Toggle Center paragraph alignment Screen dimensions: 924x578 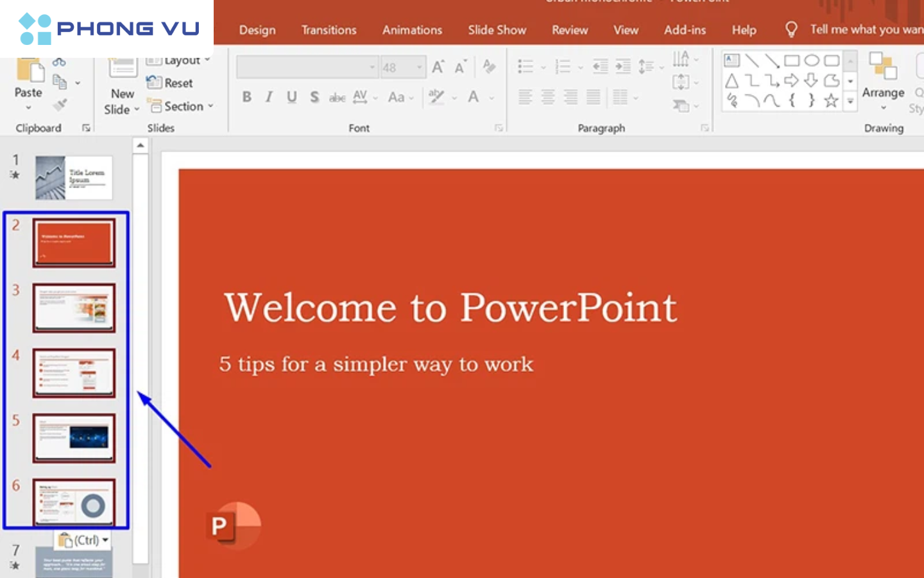pos(548,97)
